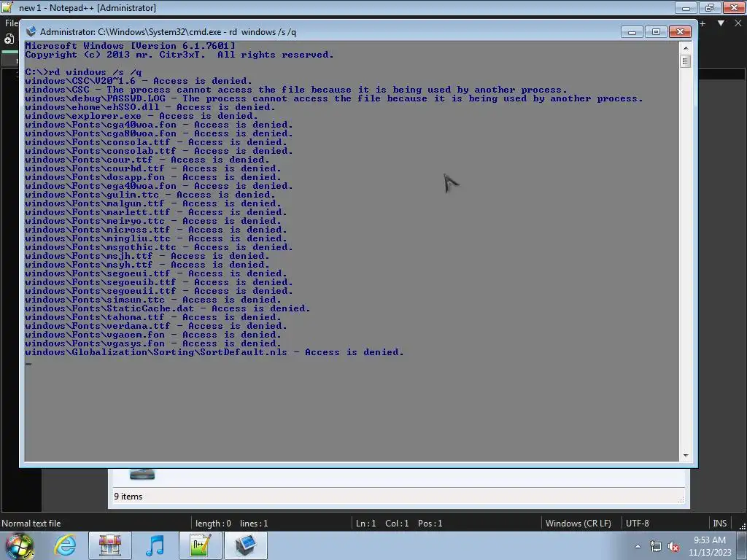Click the cmd scrollbar down arrow
The height and width of the screenshot is (560, 747).
[x=686, y=456]
